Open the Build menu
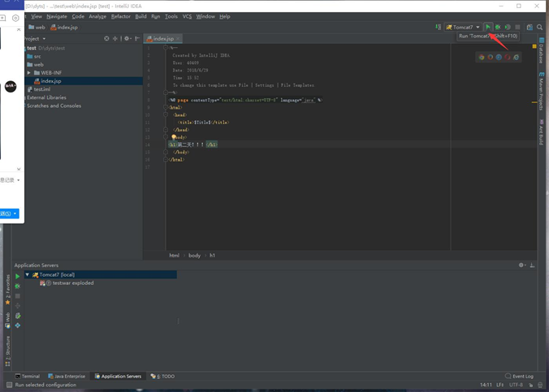Screen dimensions: 549x392 click(x=140, y=16)
